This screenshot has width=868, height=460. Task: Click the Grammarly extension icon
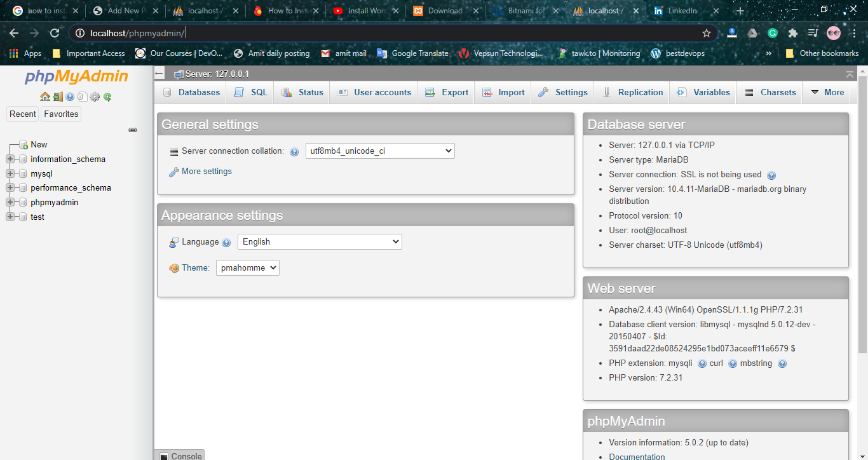[x=773, y=33]
